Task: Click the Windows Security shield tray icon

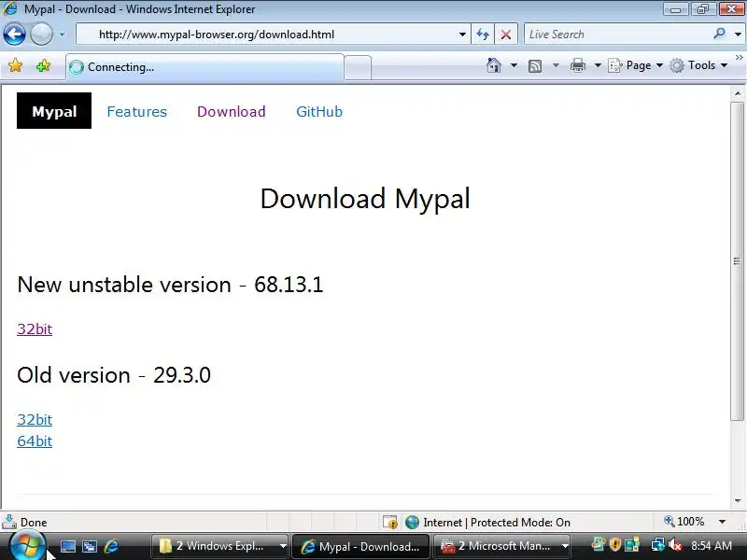Action: 615,544
